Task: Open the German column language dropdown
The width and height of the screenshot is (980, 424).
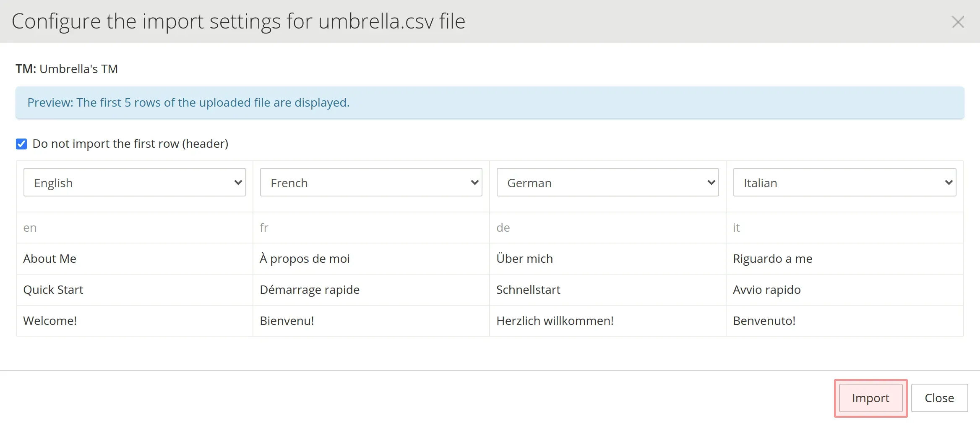Action: pos(607,183)
